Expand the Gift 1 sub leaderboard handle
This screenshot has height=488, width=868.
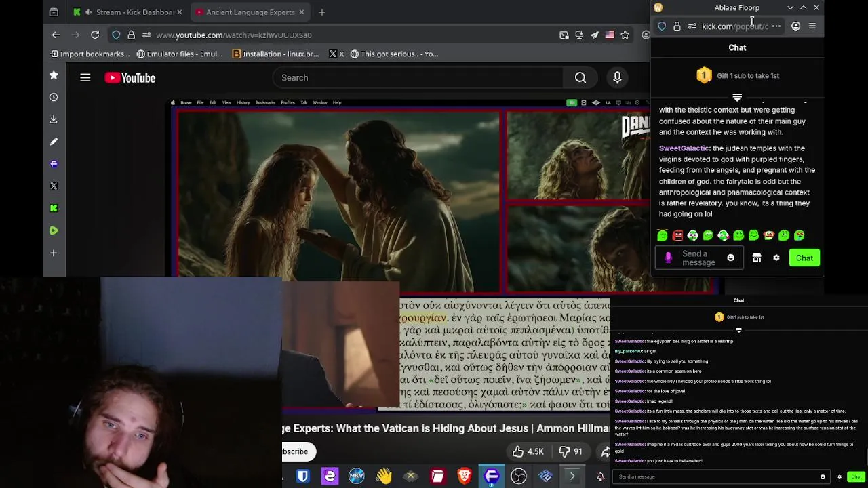[737, 98]
